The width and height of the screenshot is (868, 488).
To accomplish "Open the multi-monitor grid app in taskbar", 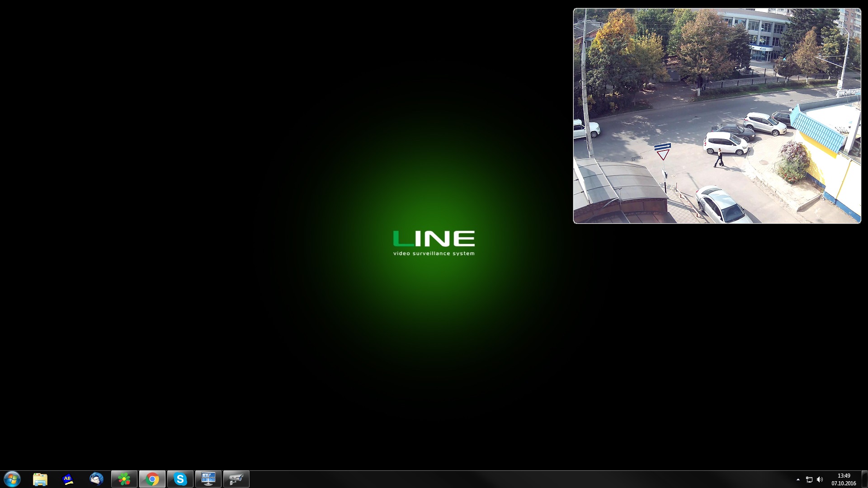I will click(x=208, y=479).
